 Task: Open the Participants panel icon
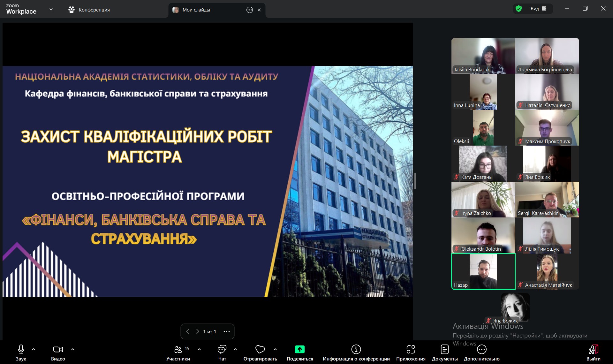point(178,349)
